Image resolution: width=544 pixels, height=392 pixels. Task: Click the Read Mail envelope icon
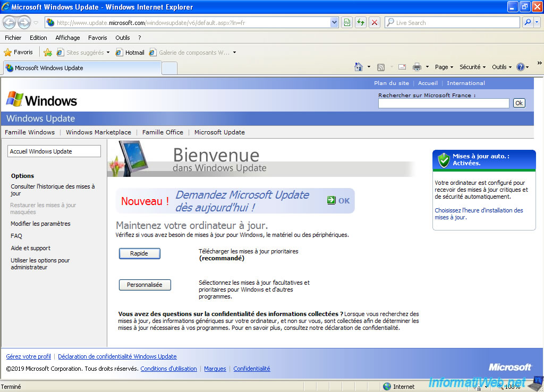click(x=402, y=67)
